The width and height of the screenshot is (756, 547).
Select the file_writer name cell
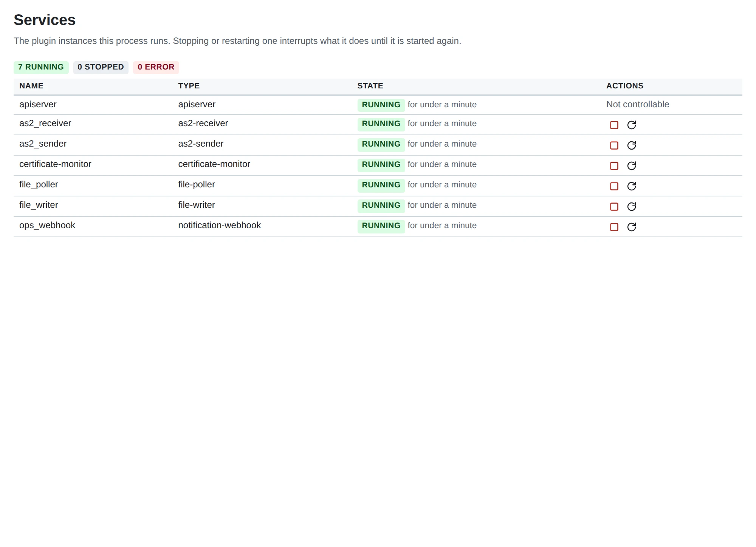(93, 206)
